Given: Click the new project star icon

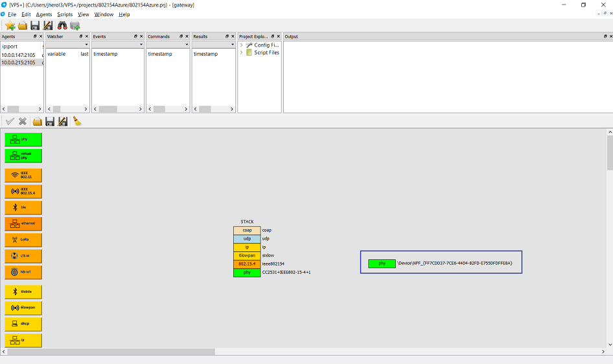Looking at the screenshot, I should pyautogui.click(x=10, y=25).
